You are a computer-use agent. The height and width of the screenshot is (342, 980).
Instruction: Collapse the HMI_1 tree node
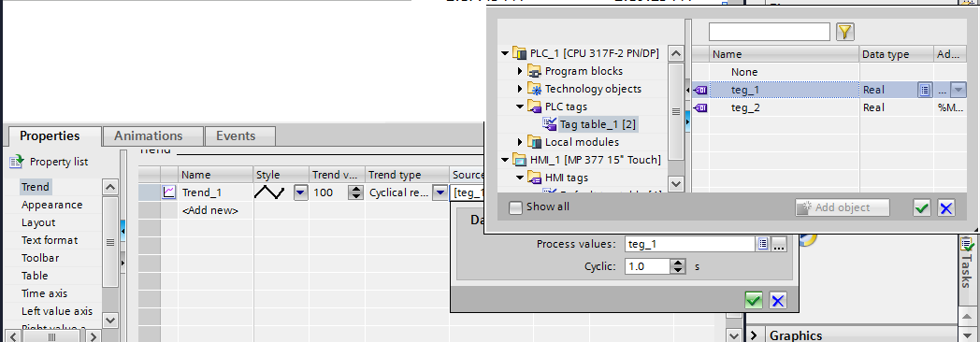pos(505,161)
